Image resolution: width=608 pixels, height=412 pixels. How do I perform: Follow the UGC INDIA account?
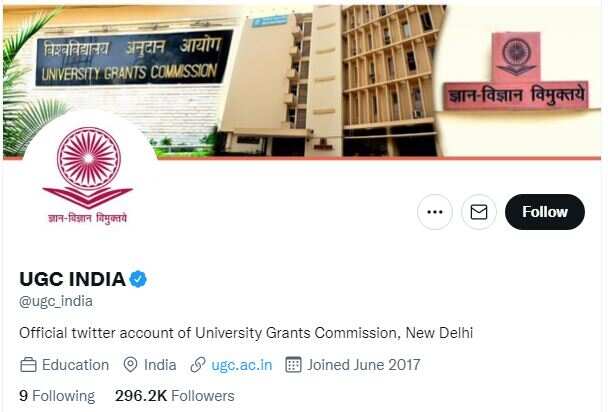point(545,212)
